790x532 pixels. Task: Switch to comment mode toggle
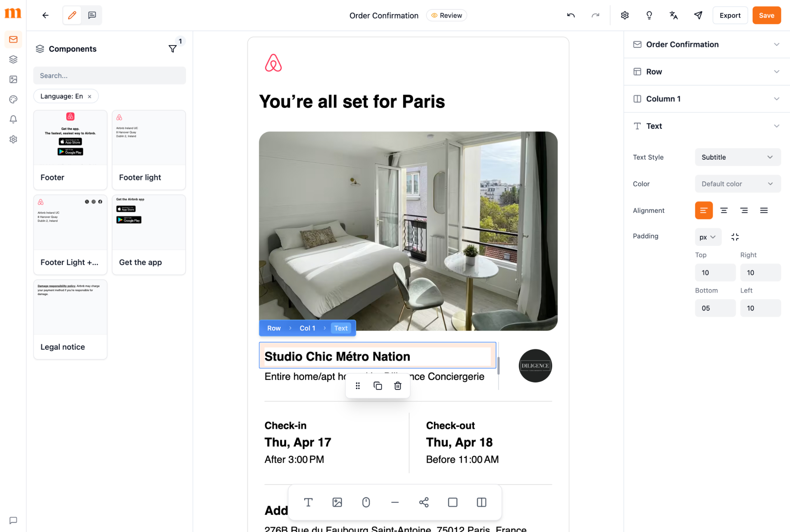click(92, 15)
